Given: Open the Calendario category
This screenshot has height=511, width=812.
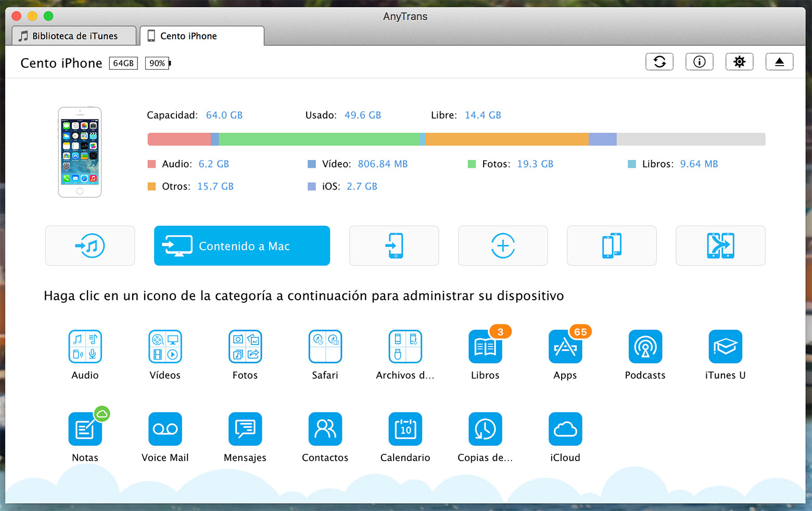Looking at the screenshot, I should (405, 429).
